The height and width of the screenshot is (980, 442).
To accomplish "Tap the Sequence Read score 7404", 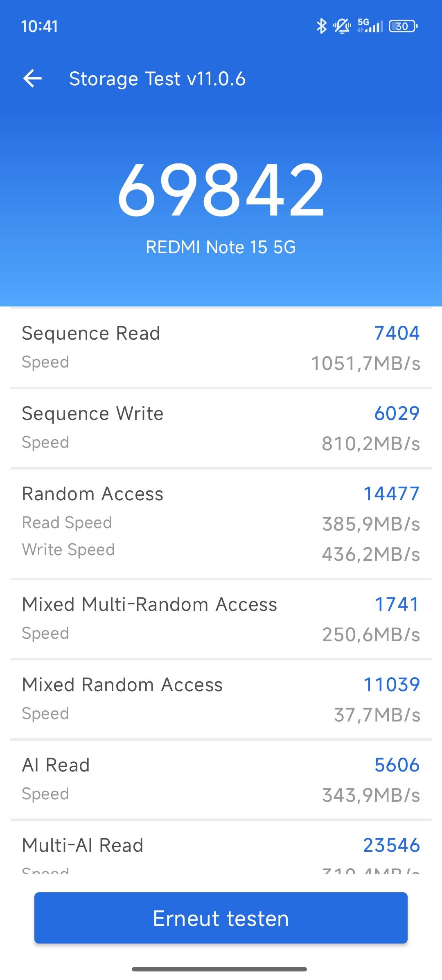I will (397, 333).
